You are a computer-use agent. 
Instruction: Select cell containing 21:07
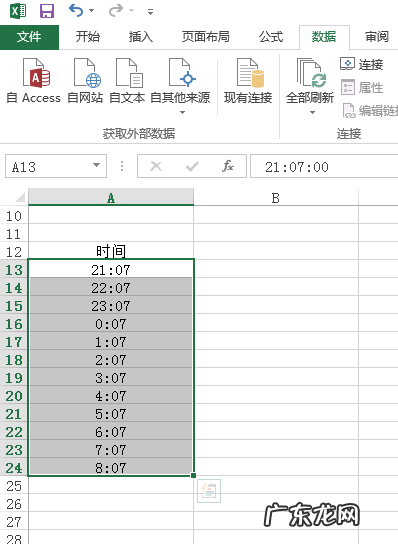click(x=111, y=269)
